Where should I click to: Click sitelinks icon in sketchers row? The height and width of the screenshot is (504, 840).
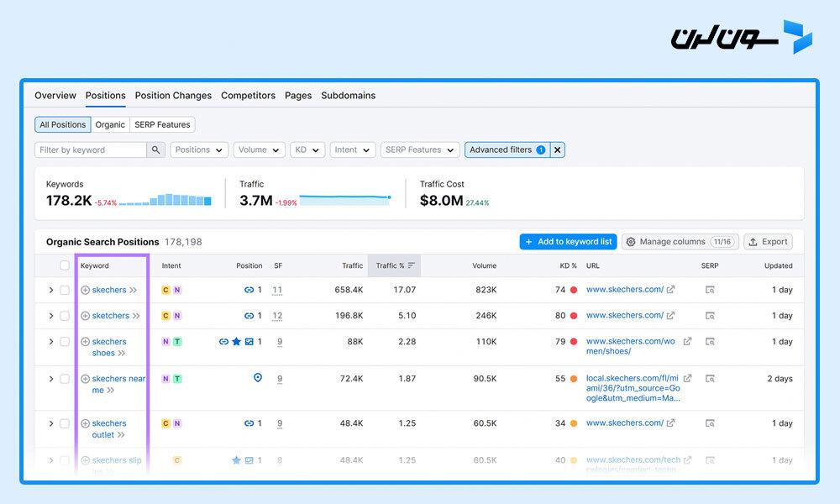point(249,316)
